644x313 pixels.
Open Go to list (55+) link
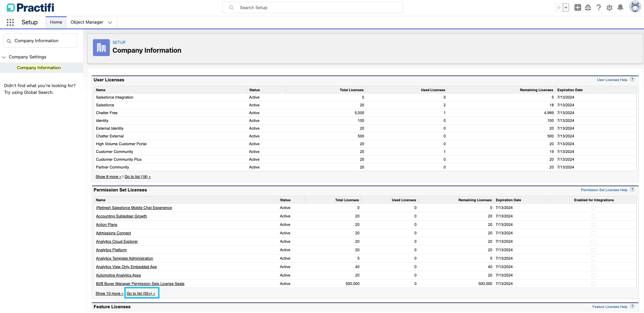141,293
